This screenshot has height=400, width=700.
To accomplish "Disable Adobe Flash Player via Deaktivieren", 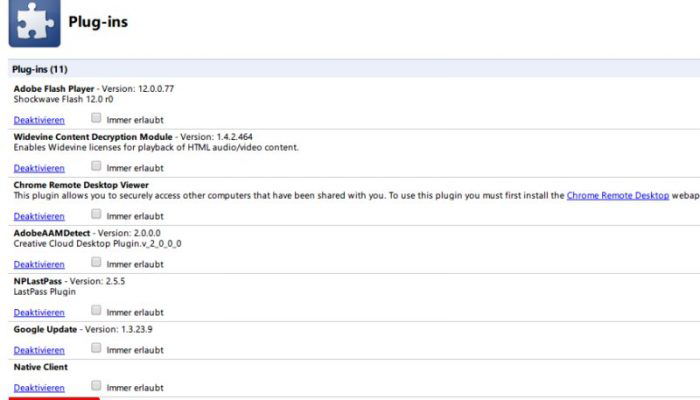I will coord(39,120).
